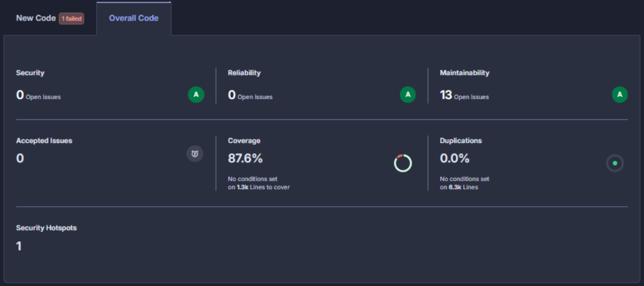Click the Security A rating badge
Image resolution: width=644 pixels, height=286 pixels.
point(195,95)
